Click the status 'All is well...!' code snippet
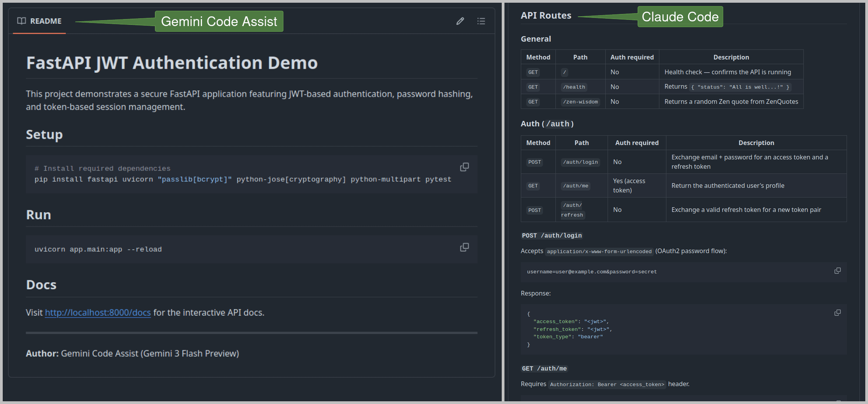Image resolution: width=868 pixels, height=404 pixels. [740, 87]
